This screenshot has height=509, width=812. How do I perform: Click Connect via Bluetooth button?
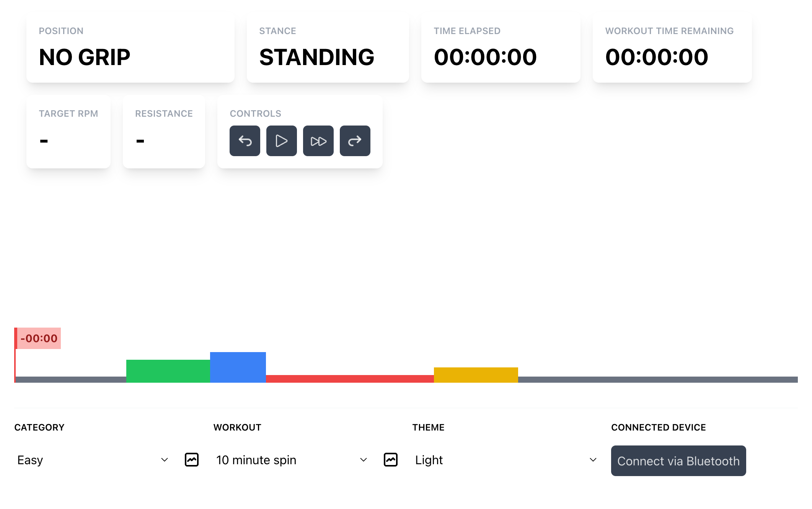pyautogui.click(x=678, y=461)
